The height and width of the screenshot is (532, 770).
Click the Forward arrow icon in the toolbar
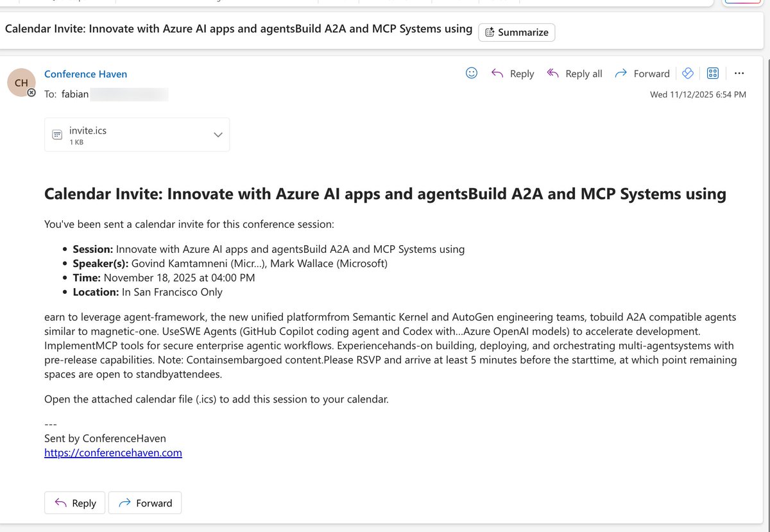click(621, 73)
